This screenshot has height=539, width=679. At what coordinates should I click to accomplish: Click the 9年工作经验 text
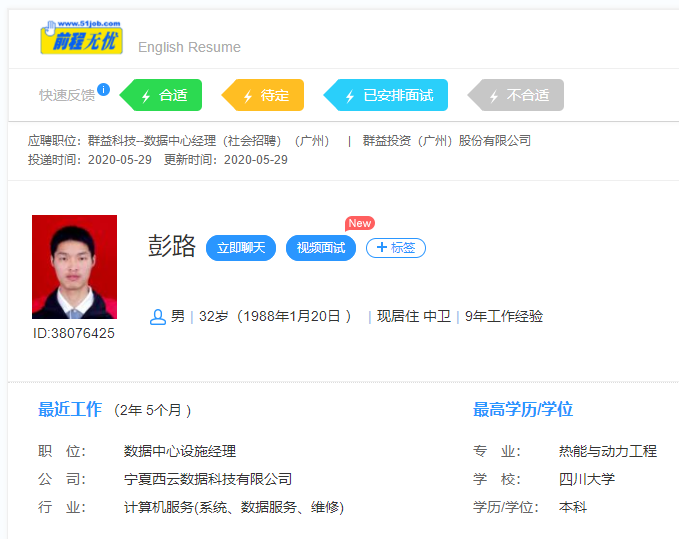(x=504, y=316)
